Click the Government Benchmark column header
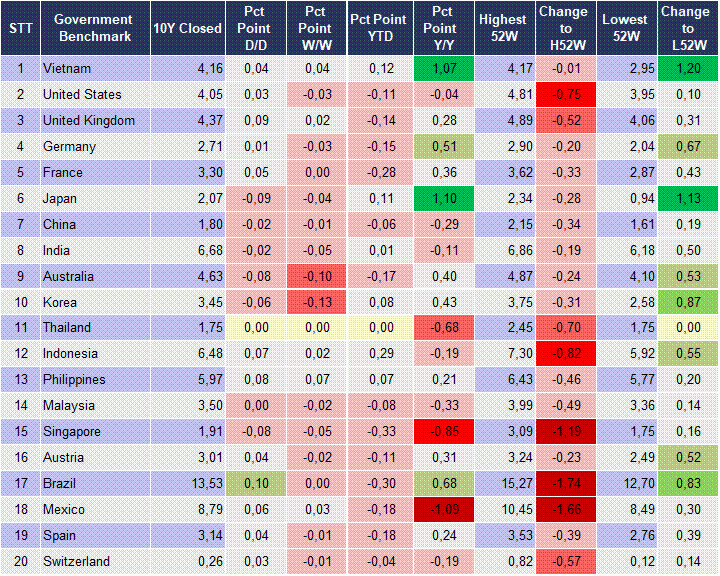 point(93,28)
